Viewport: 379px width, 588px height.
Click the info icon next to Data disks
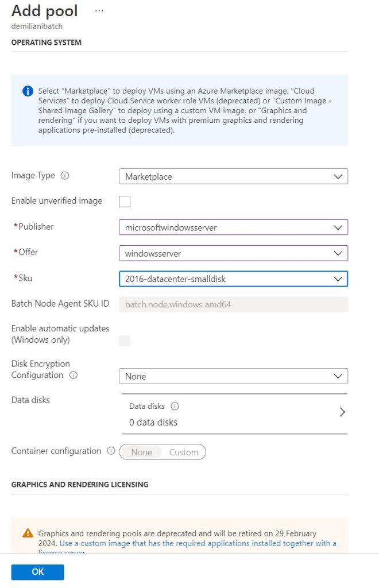coord(175,406)
